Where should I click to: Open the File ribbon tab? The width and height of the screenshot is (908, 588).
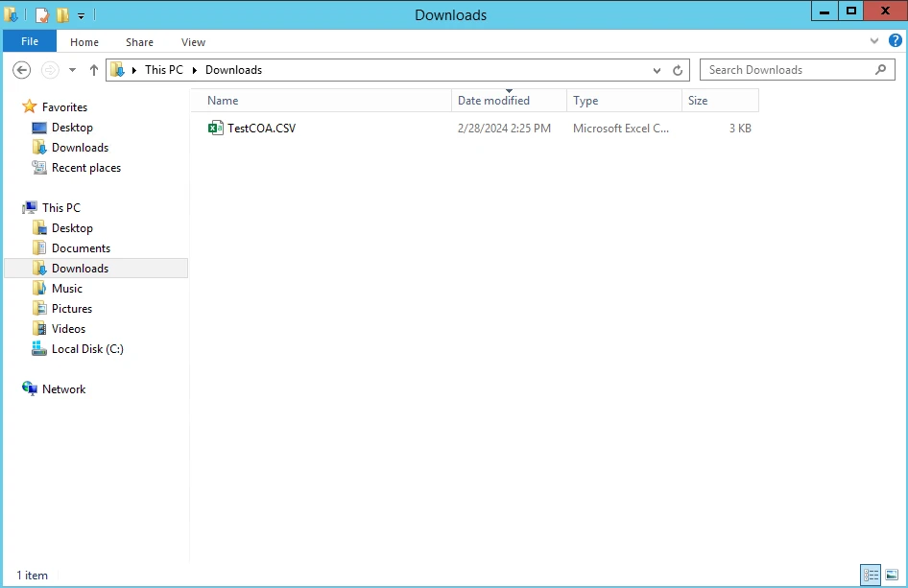tap(30, 41)
